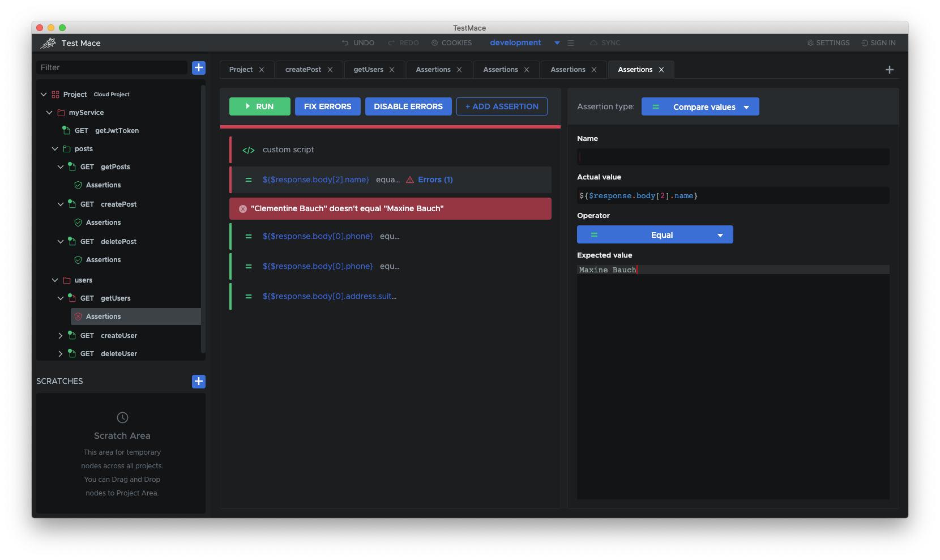Collapse the myService folder
This screenshot has height=560, width=940.
click(x=49, y=113)
